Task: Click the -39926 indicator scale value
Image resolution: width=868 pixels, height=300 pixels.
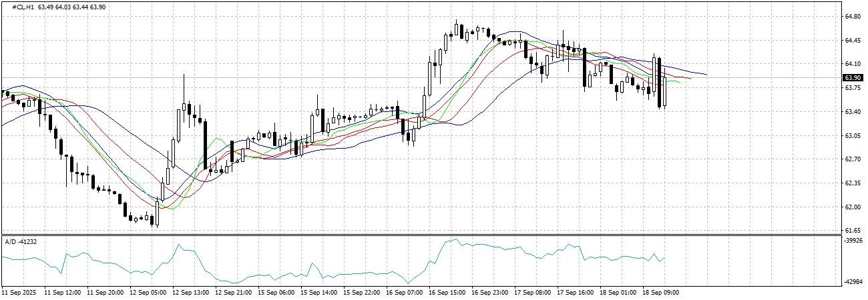Action: click(x=854, y=241)
